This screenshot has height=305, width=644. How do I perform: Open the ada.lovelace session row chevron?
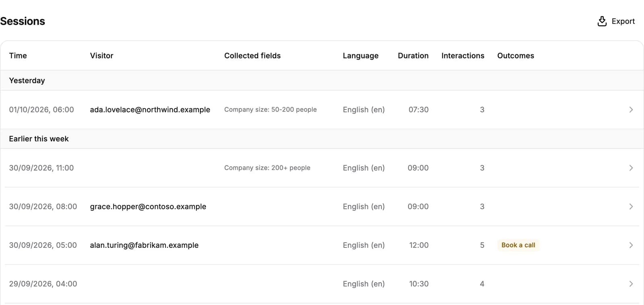click(x=631, y=109)
